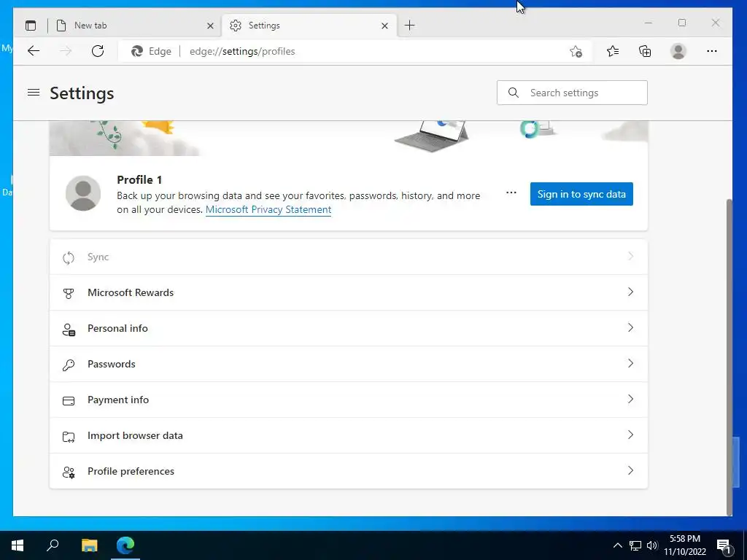Click the Edge logo in the address bar
This screenshot has height=560, width=747.
pyautogui.click(x=137, y=51)
